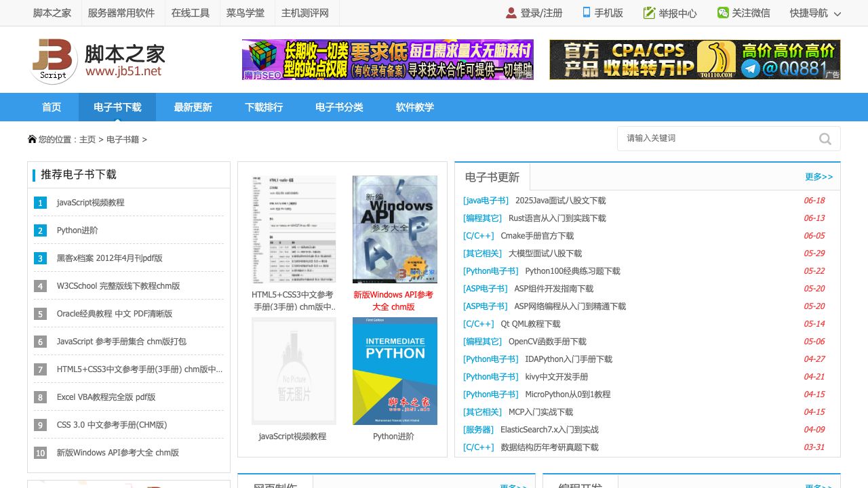This screenshot has height=488, width=868.
Task: Go to the 下载排行 navigation tab
Action: pyautogui.click(x=264, y=107)
